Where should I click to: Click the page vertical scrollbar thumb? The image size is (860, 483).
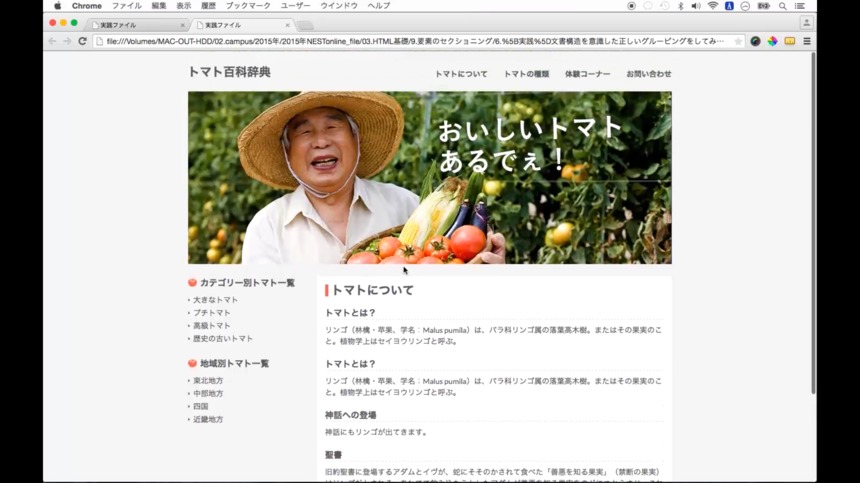[x=813, y=224]
